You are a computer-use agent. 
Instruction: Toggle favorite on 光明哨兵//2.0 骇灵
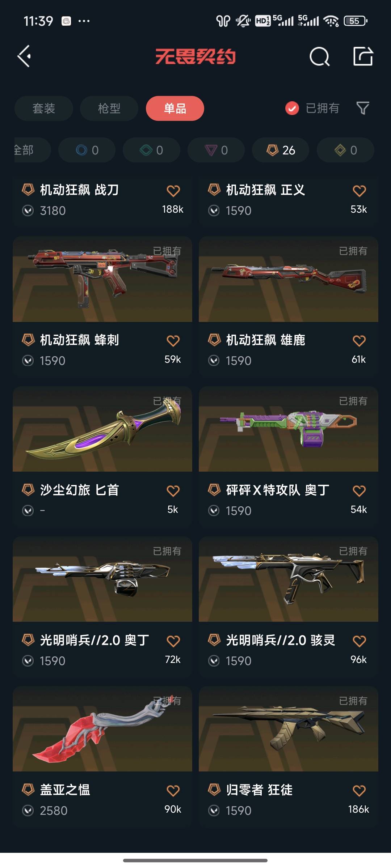click(x=359, y=641)
